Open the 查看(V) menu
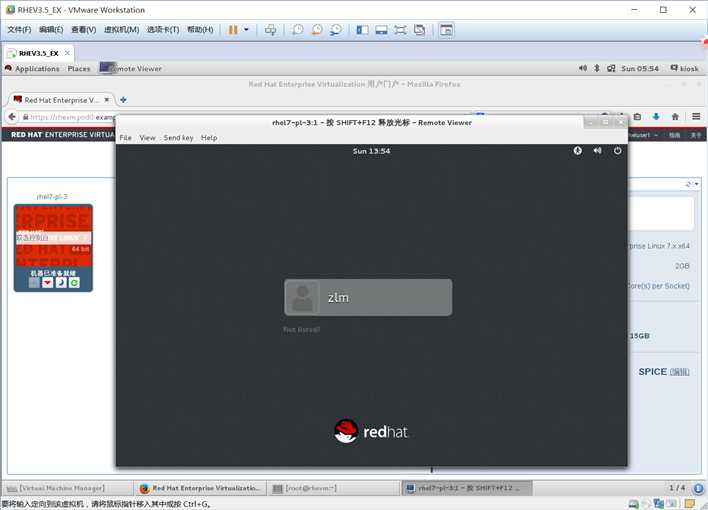Viewport: 708px width, 510px height. [84, 29]
